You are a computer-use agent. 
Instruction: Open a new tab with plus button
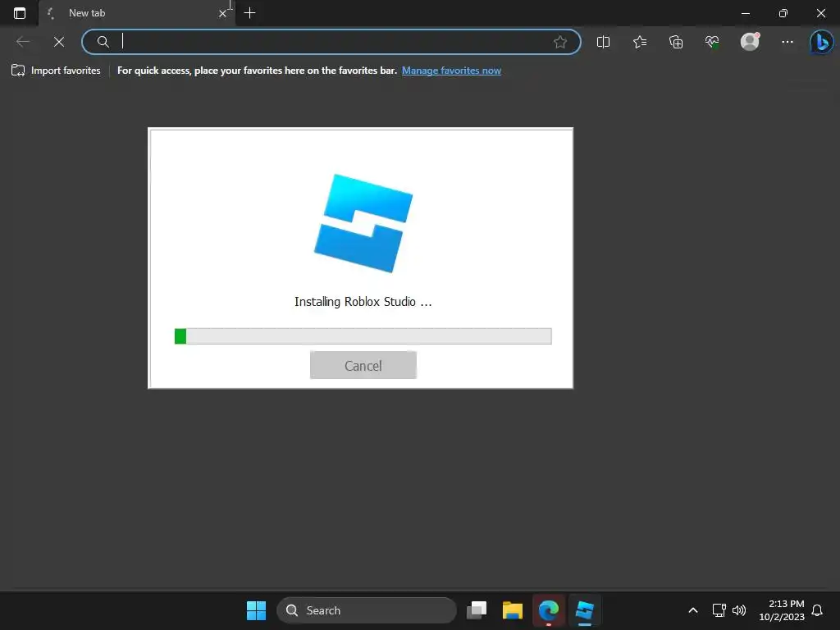[249, 13]
